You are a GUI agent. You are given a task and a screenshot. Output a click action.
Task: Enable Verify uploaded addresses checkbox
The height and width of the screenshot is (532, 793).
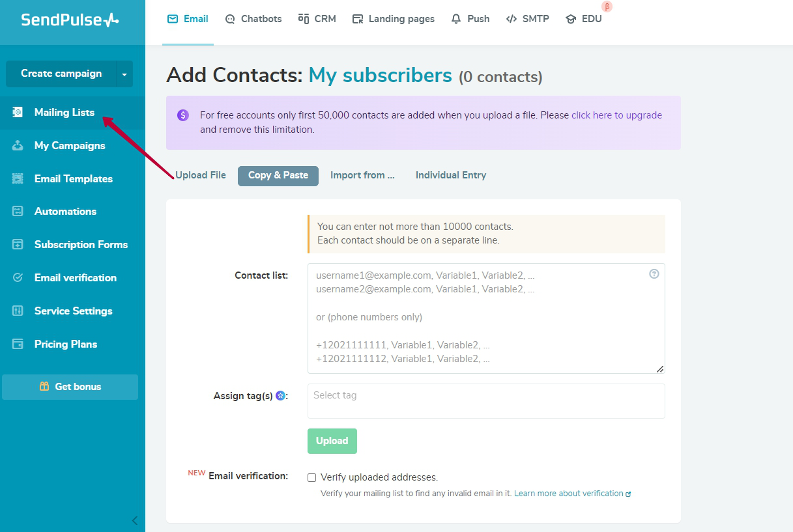point(311,477)
